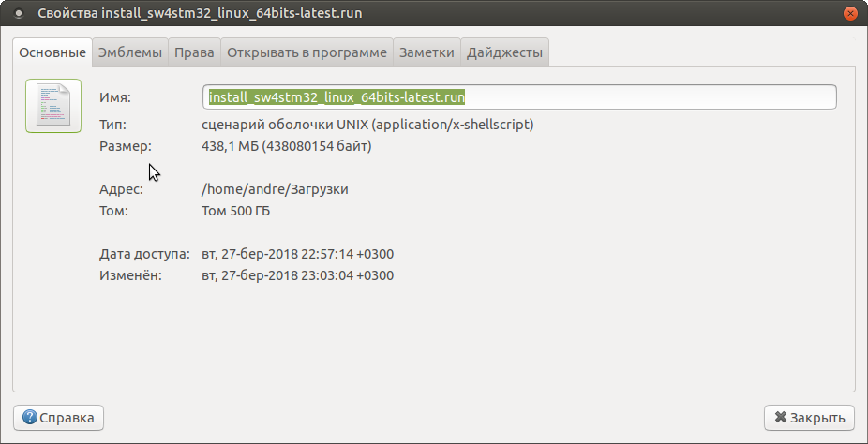Click the Том 500 ГБ volume value

236,211
